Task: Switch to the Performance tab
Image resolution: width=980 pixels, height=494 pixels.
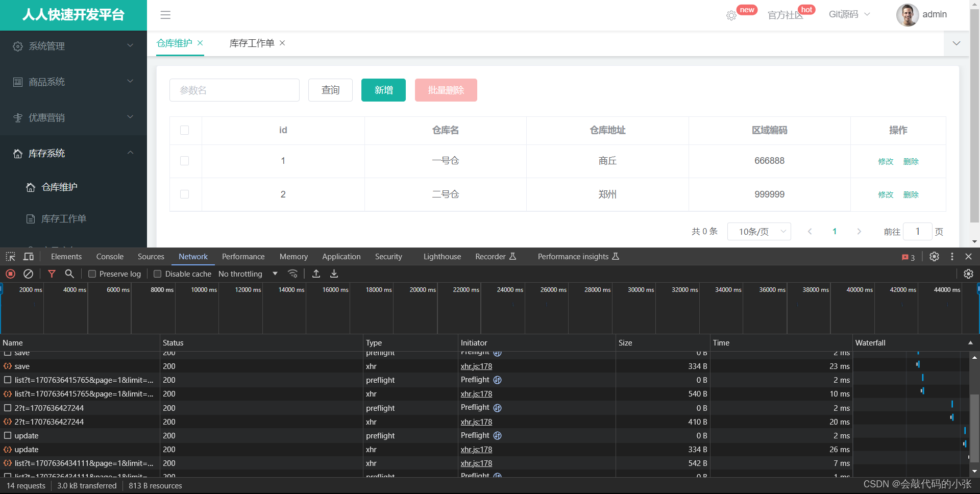Action: (x=243, y=257)
